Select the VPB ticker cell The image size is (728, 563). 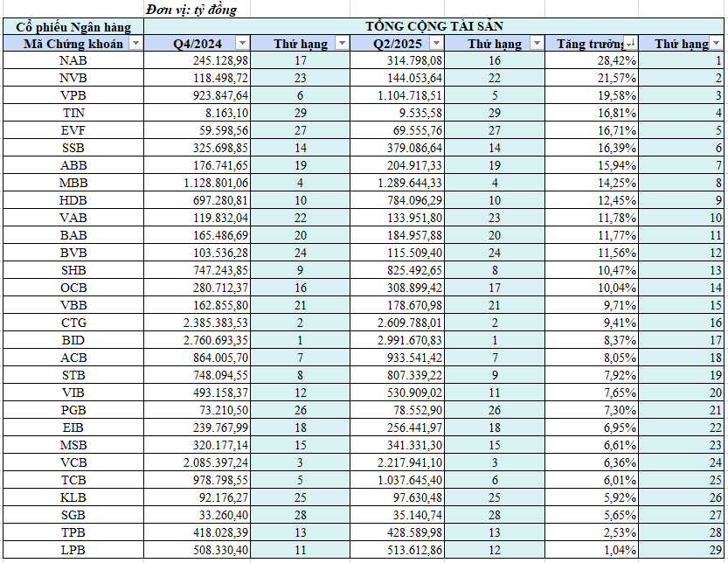[73, 95]
